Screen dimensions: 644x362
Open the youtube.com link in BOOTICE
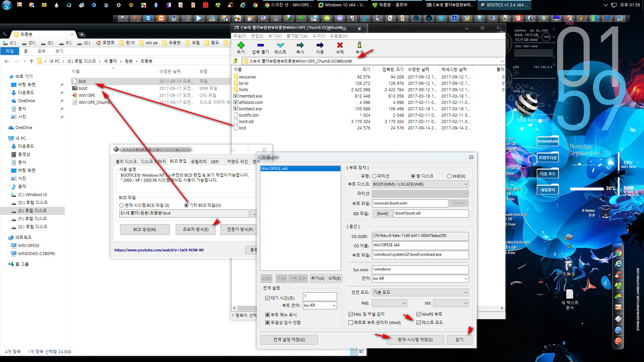point(159,250)
